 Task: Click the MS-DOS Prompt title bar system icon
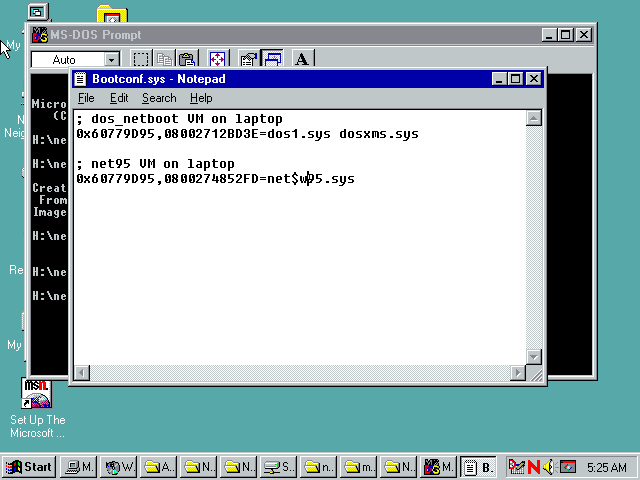(40, 35)
